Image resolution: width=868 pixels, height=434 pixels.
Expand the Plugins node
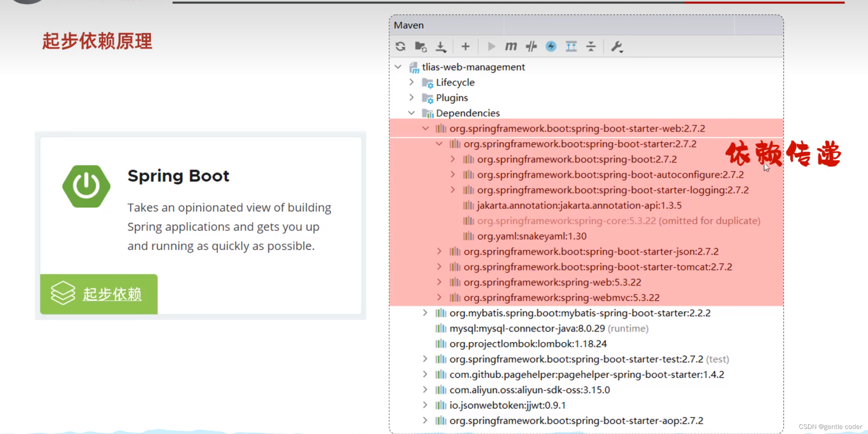411,98
